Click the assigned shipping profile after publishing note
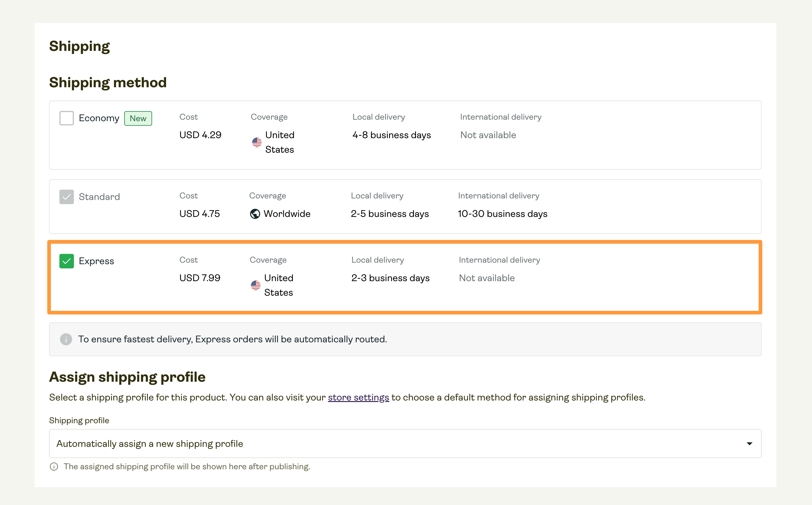This screenshot has height=505, width=812. [187, 467]
